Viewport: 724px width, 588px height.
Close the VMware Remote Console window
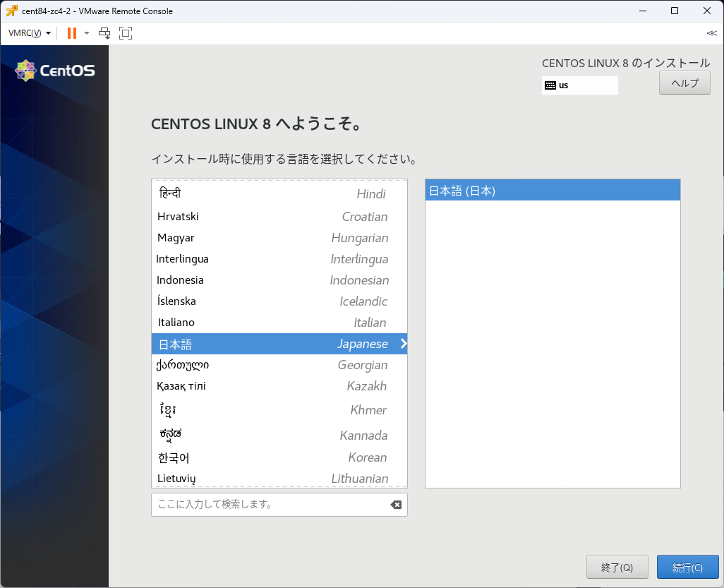pyautogui.click(x=706, y=11)
